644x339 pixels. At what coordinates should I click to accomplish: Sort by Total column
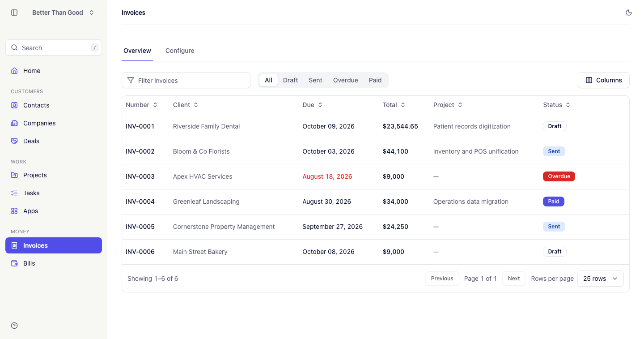pos(394,105)
